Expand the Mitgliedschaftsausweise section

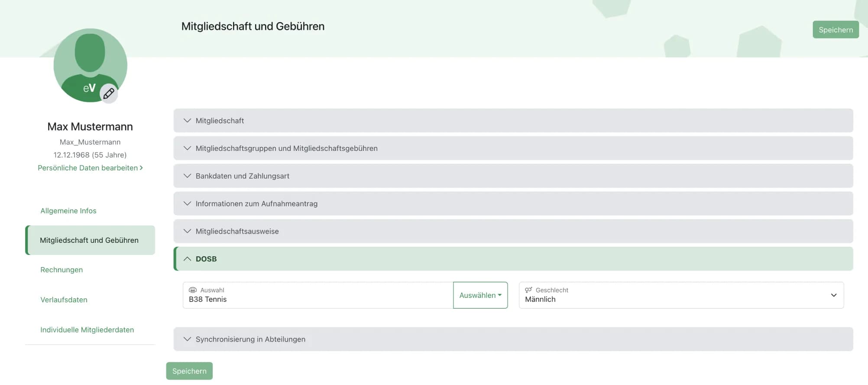(x=513, y=231)
